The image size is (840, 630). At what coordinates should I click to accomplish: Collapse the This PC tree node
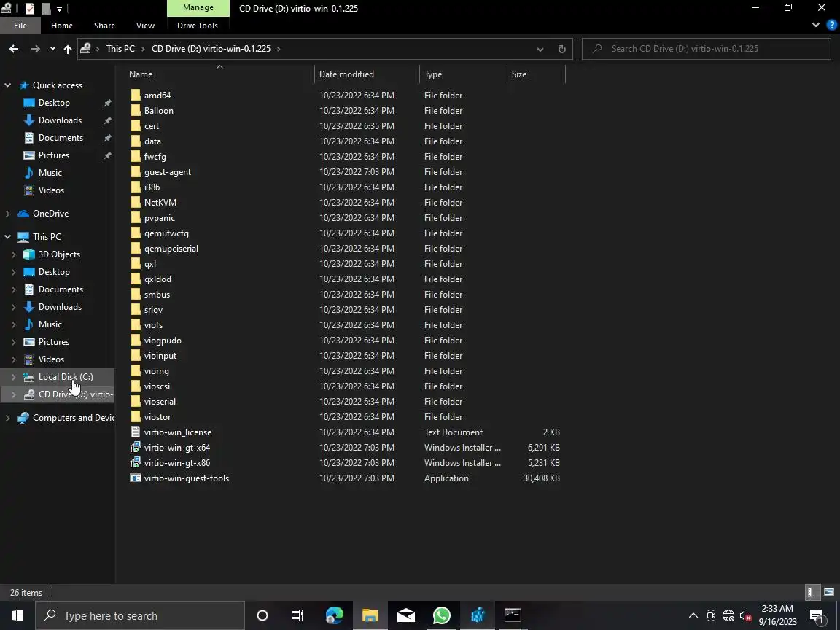click(x=7, y=237)
